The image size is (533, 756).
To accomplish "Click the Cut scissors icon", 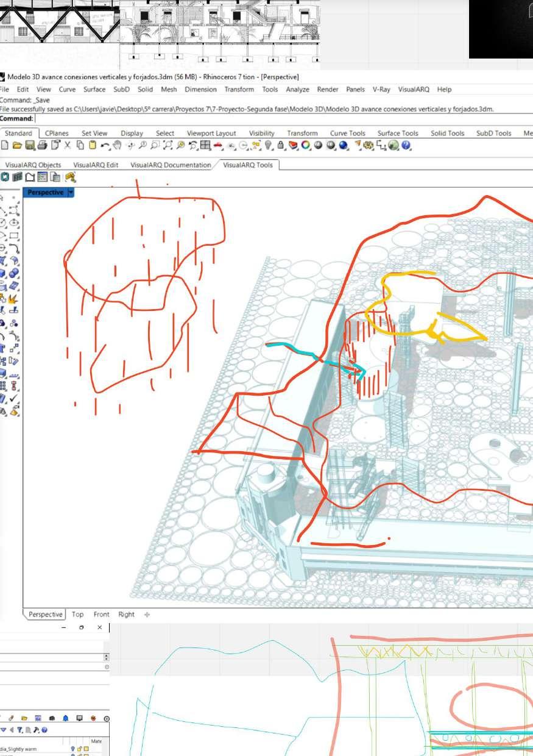I will [67, 146].
